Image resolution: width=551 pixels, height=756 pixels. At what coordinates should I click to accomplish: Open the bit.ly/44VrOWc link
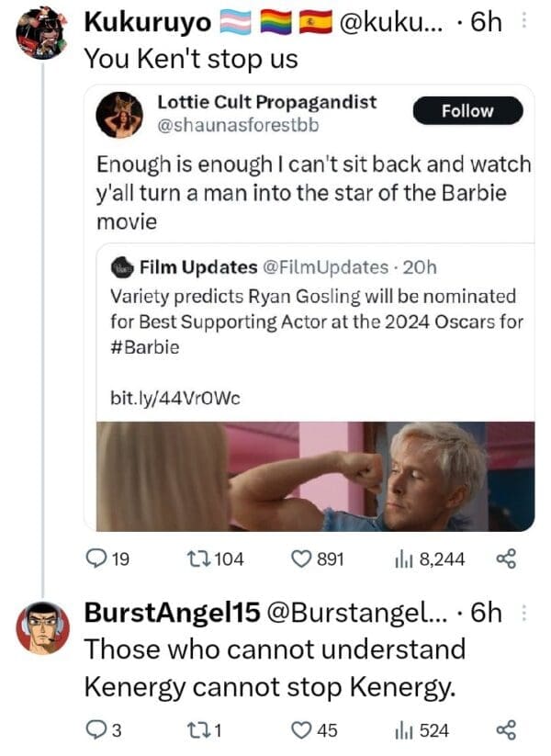coord(174,397)
